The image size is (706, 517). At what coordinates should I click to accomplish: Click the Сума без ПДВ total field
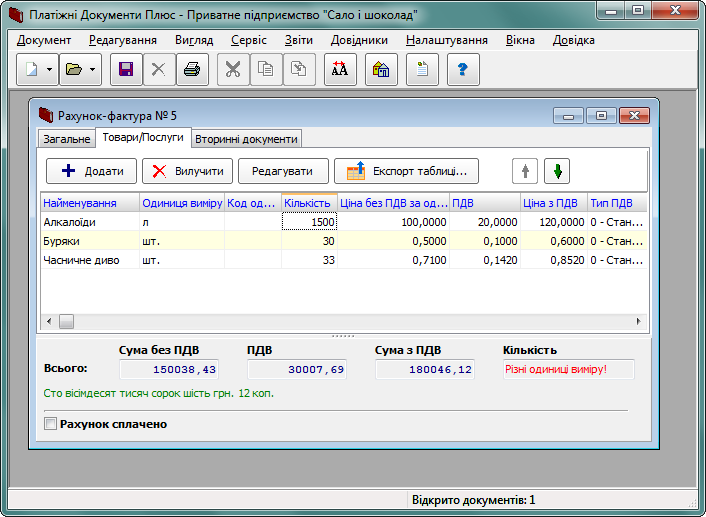pos(169,369)
